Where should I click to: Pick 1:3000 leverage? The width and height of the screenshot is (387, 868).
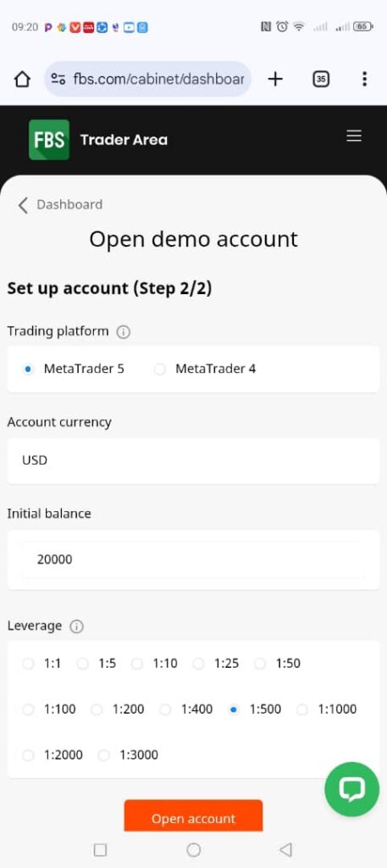(128, 755)
